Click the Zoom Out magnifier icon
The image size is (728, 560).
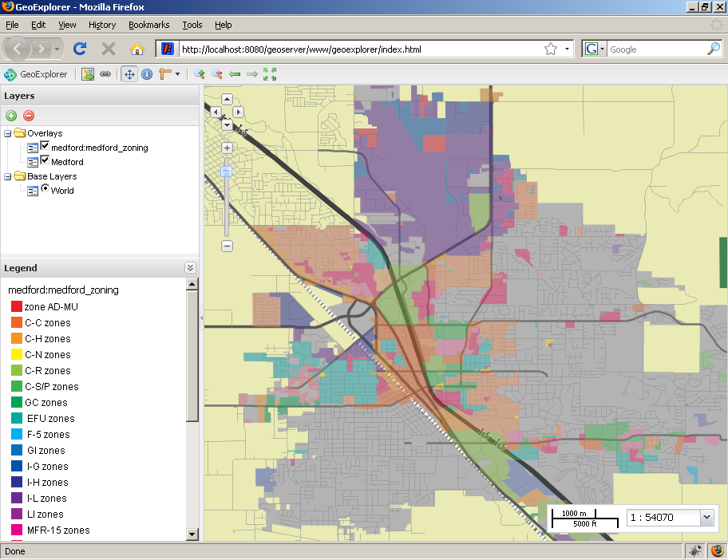[216, 74]
